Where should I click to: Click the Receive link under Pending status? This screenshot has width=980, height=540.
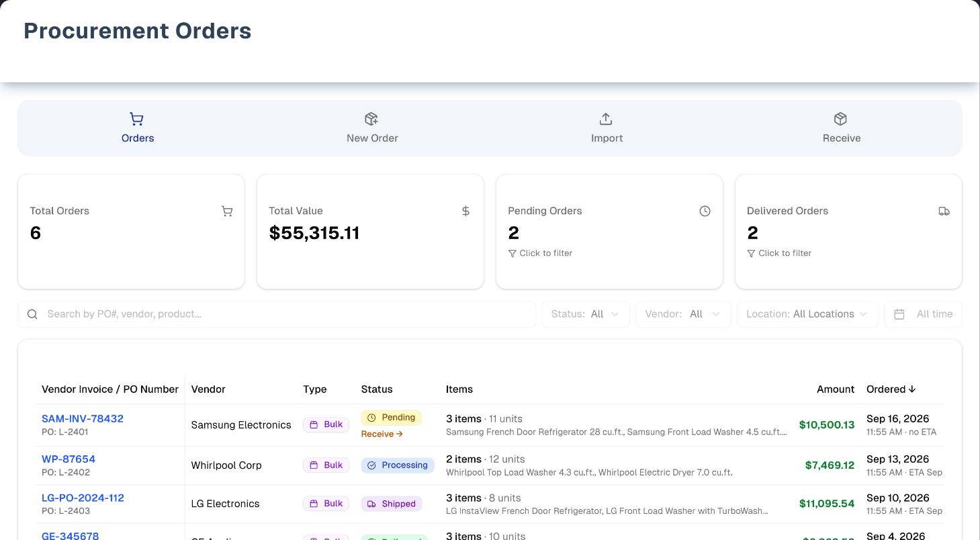pyautogui.click(x=382, y=434)
